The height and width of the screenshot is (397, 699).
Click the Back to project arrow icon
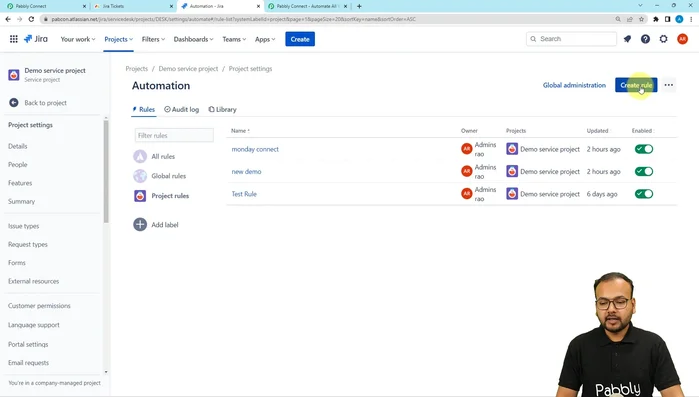pyautogui.click(x=14, y=102)
